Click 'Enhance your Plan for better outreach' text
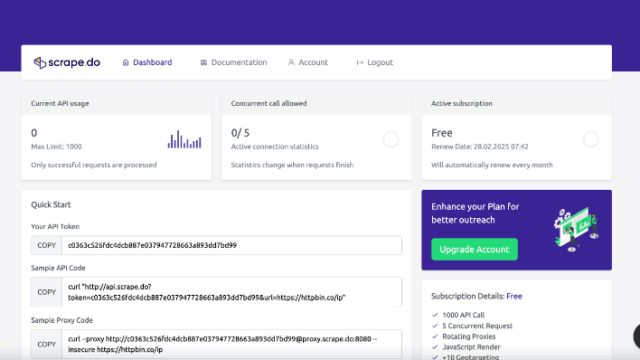 tap(475, 213)
